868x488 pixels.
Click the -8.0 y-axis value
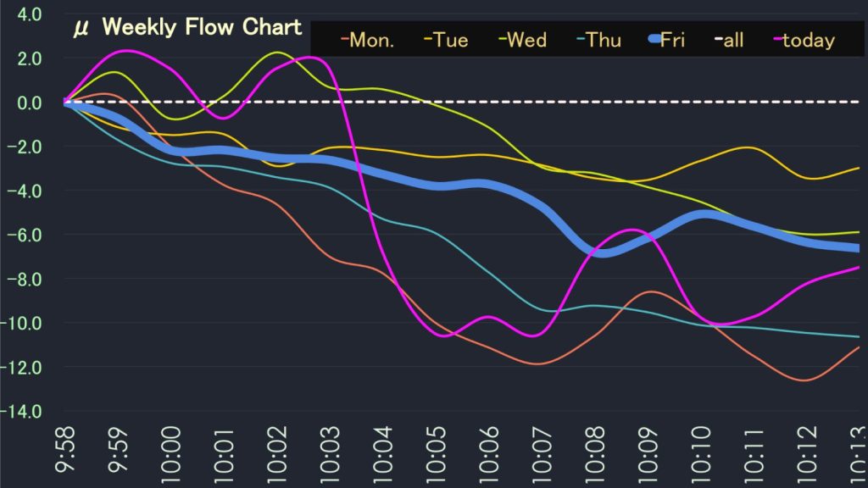tap(25, 280)
